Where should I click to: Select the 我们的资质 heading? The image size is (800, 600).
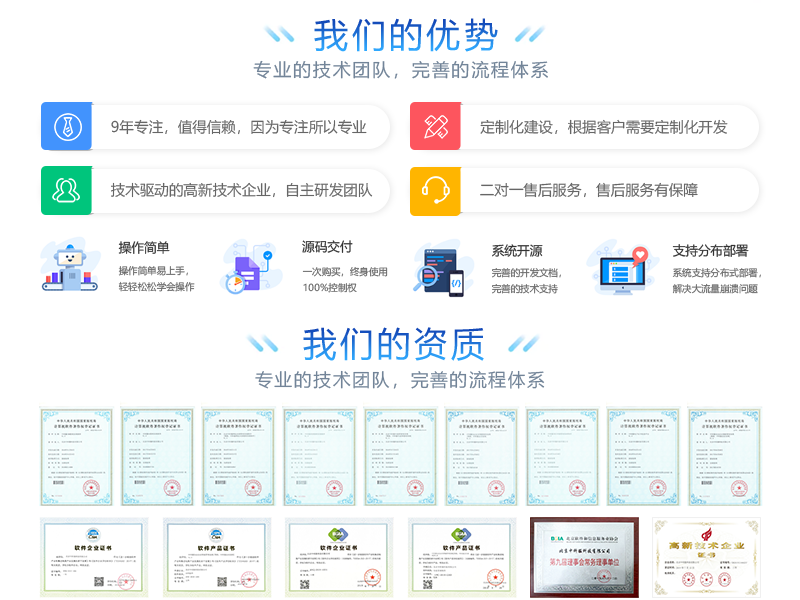[394, 344]
